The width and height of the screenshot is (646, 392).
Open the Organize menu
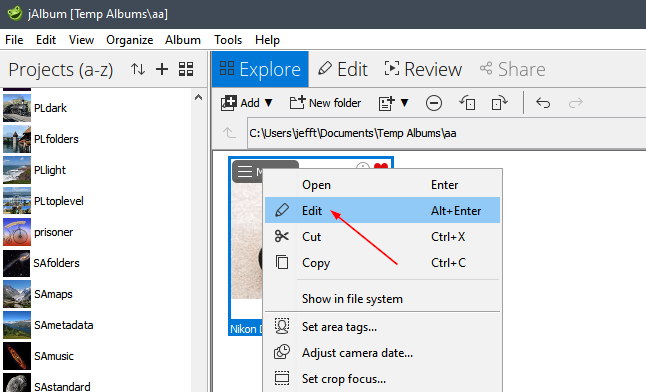coord(129,40)
